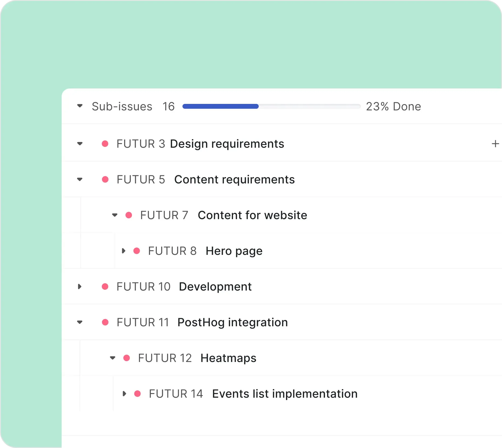The width and height of the screenshot is (502, 448).
Task: Click the plus icon on Design requirements row
Action: [495, 144]
